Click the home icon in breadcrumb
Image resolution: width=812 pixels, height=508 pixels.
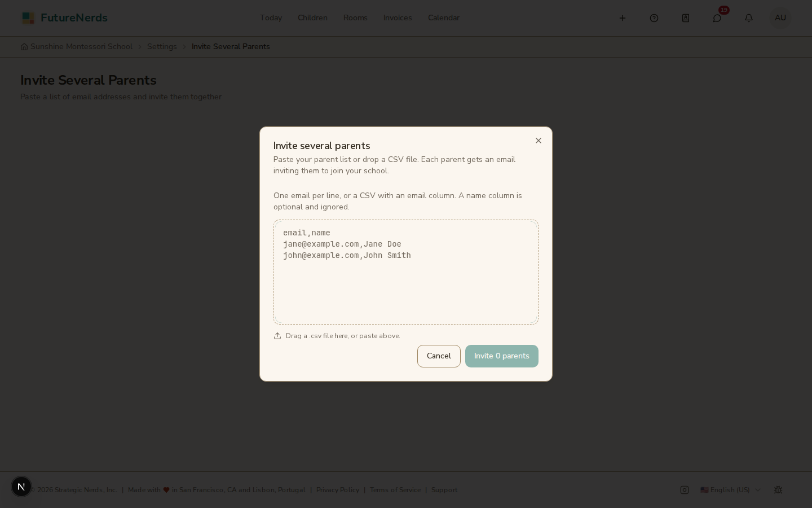[x=24, y=47]
